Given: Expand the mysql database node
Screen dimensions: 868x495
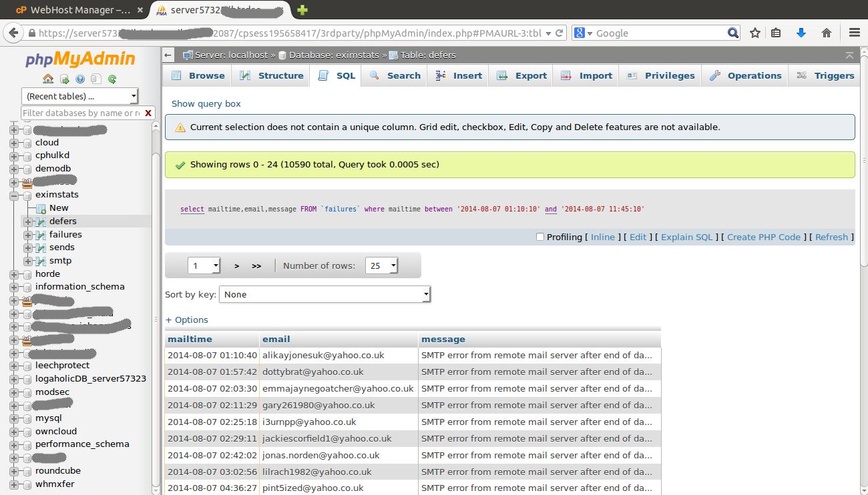Looking at the screenshot, I should [x=14, y=418].
